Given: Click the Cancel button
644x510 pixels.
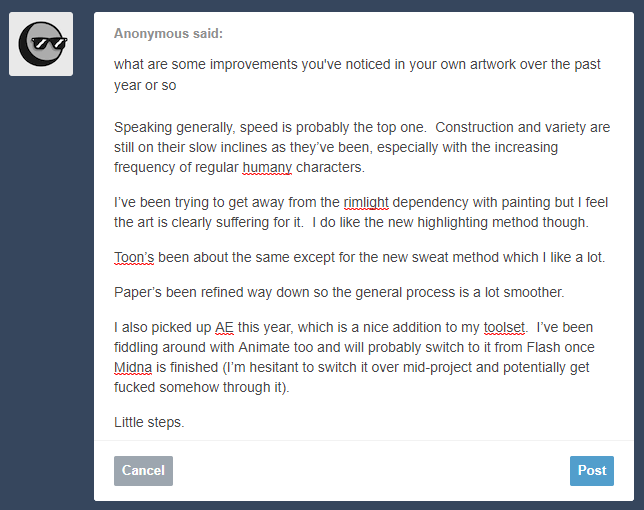Looking at the screenshot, I should tap(143, 471).
